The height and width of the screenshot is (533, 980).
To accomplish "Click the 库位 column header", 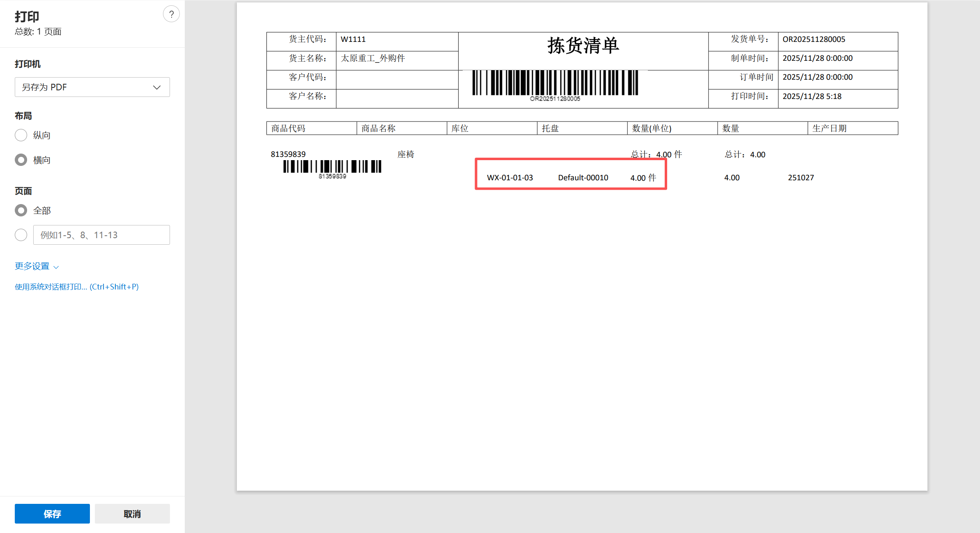I will pos(460,129).
